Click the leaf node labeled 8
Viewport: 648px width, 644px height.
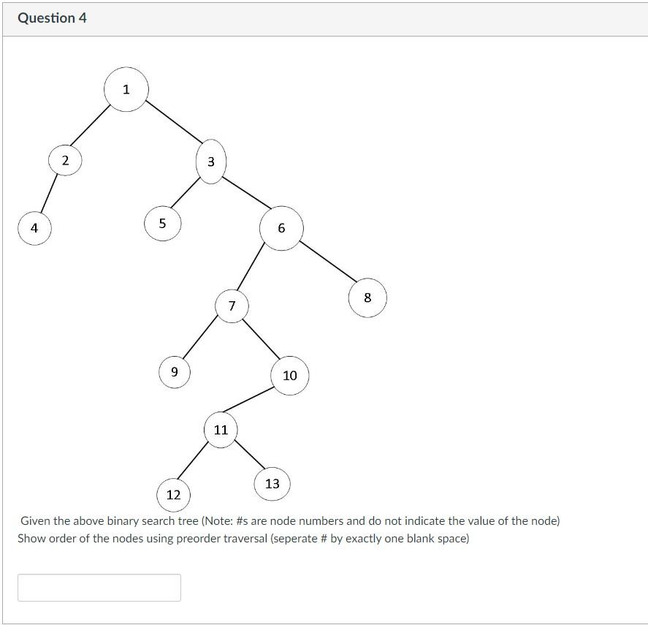(x=367, y=298)
